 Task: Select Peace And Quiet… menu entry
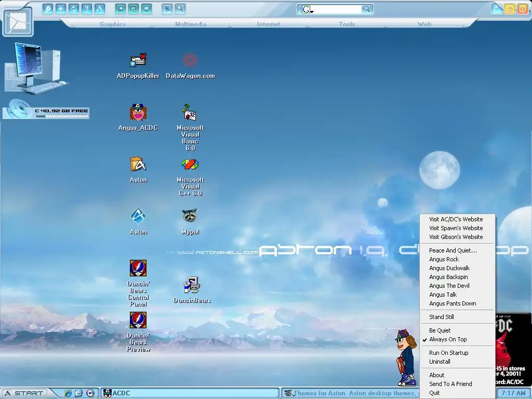pyautogui.click(x=457, y=250)
